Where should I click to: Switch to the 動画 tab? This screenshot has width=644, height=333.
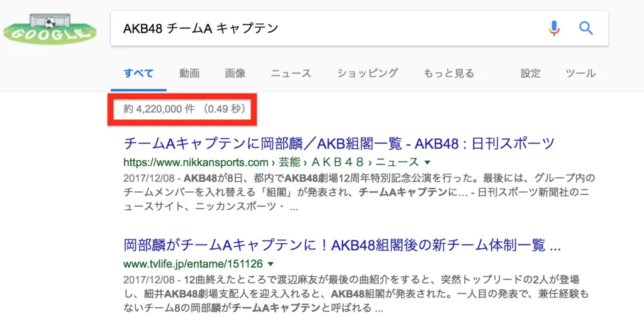(x=189, y=74)
